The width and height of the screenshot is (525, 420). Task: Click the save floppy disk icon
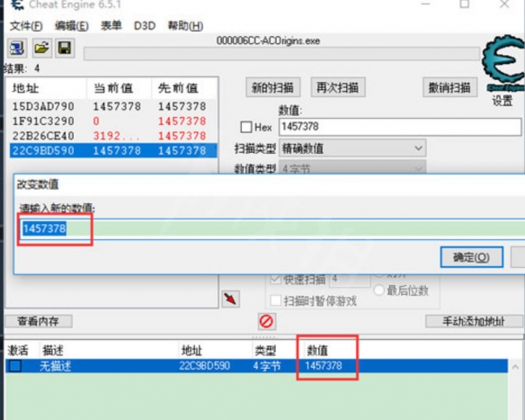(x=65, y=48)
